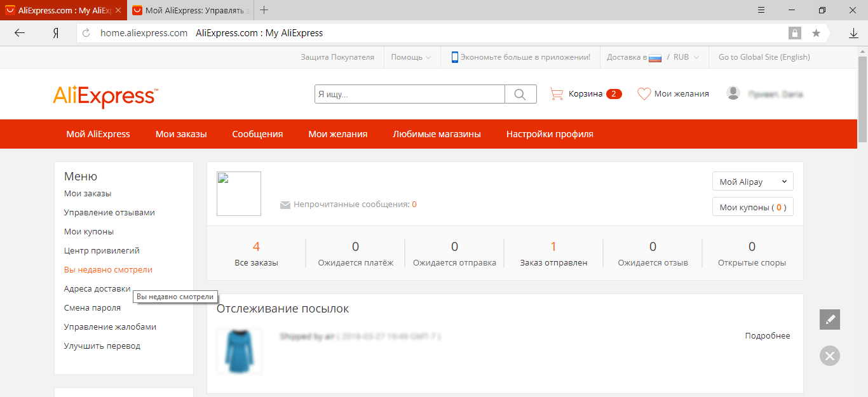Image resolution: width=868 pixels, height=397 pixels.
Task: Expand the Помощь dropdown menu
Action: tap(410, 57)
